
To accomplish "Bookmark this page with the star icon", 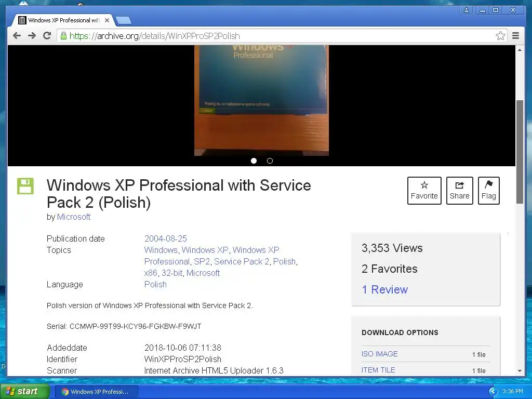I will [x=500, y=36].
